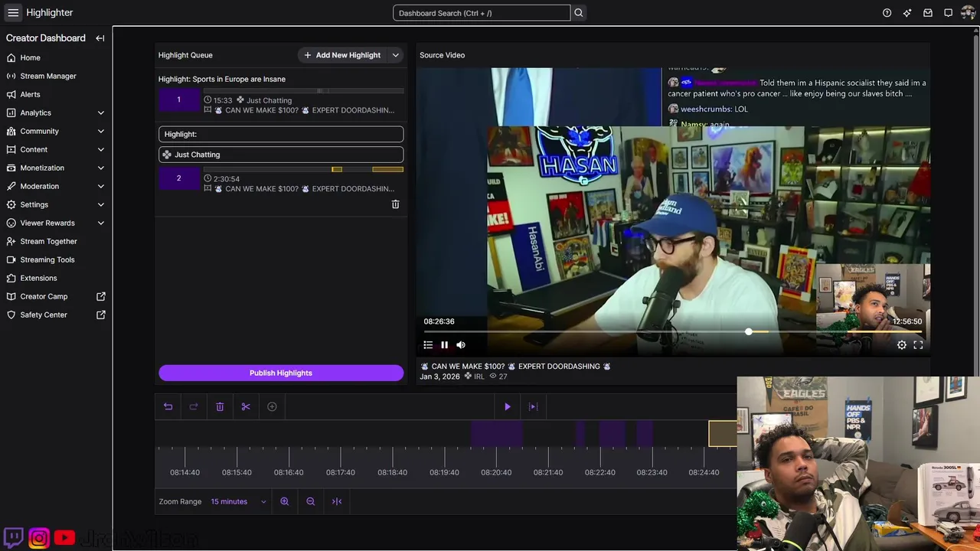The height and width of the screenshot is (551, 980).
Task: Add a segment with plus circle icon
Action: [x=272, y=406]
